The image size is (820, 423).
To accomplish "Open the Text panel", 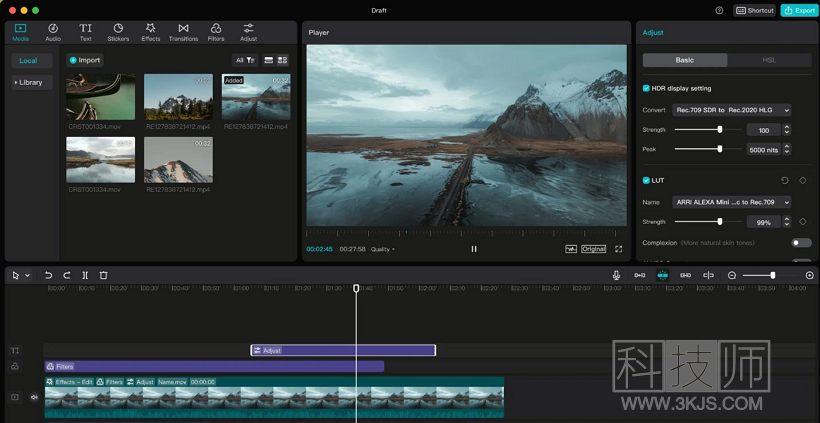I will 85,32.
